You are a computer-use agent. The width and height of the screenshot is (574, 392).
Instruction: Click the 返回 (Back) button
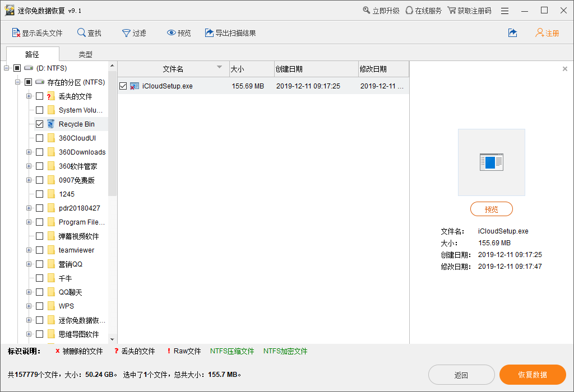coord(461,375)
